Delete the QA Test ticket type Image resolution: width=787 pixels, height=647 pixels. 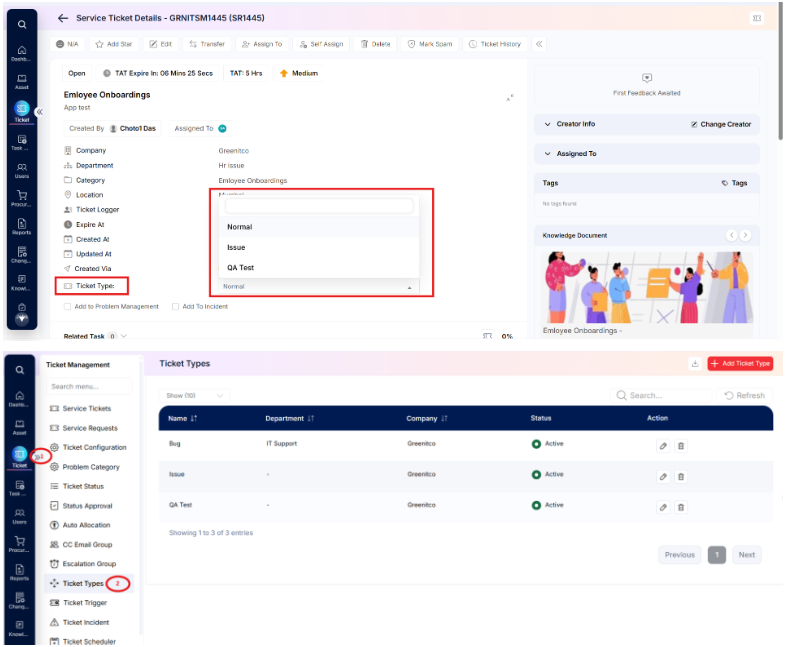pos(681,507)
